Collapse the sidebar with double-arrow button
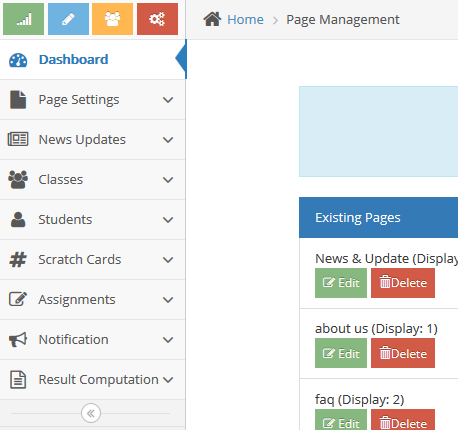458x430 pixels. tap(91, 413)
